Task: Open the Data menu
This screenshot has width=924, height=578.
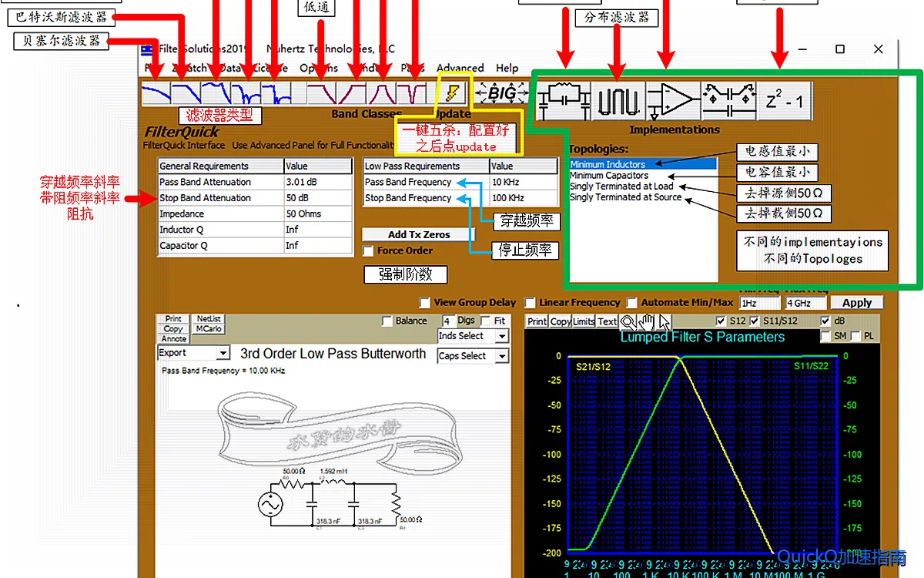Action: click(229, 68)
